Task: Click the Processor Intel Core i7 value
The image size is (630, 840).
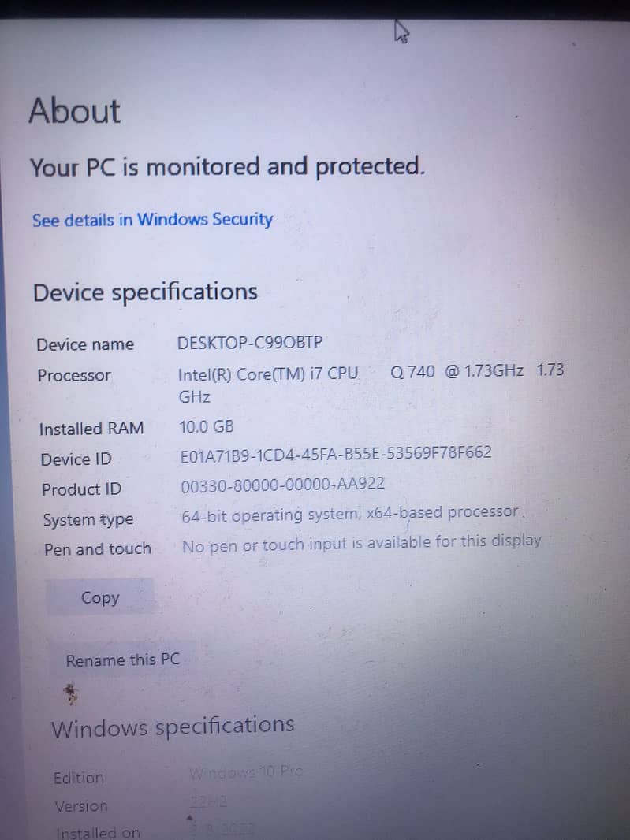Action: tap(371, 384)
